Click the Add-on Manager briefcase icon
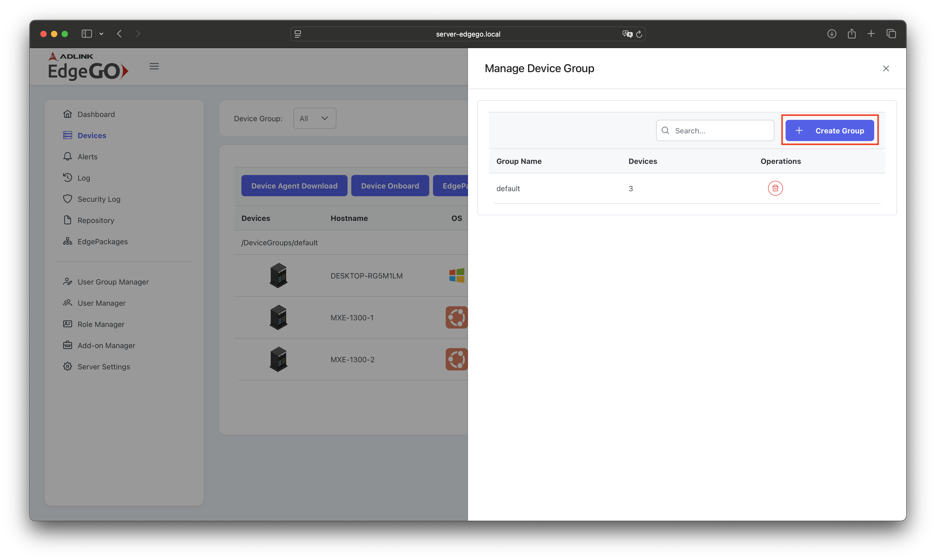Image resolution: width=936 pixels, height=560 pixels. (67, 345)
